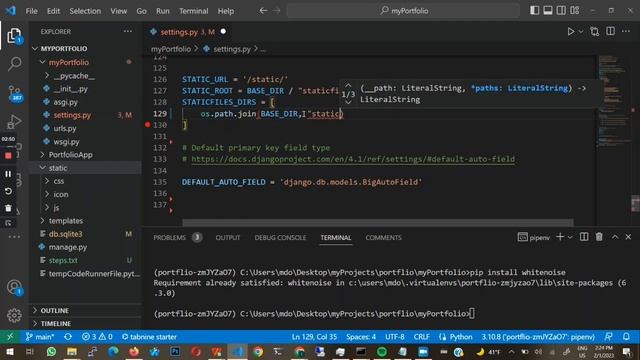Click the myPortfolio command center search box

coord(403,11)
